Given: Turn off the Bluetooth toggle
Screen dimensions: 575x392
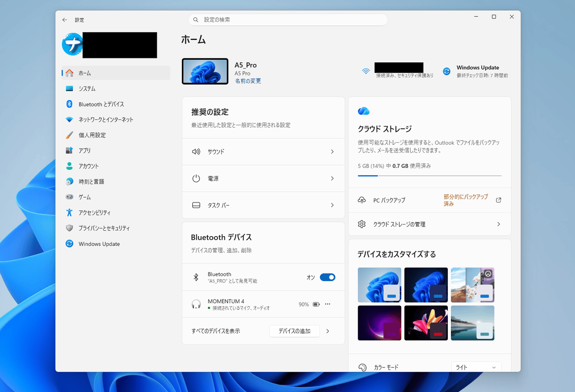Looking at the screenshot, I should (x=327, y=277).
